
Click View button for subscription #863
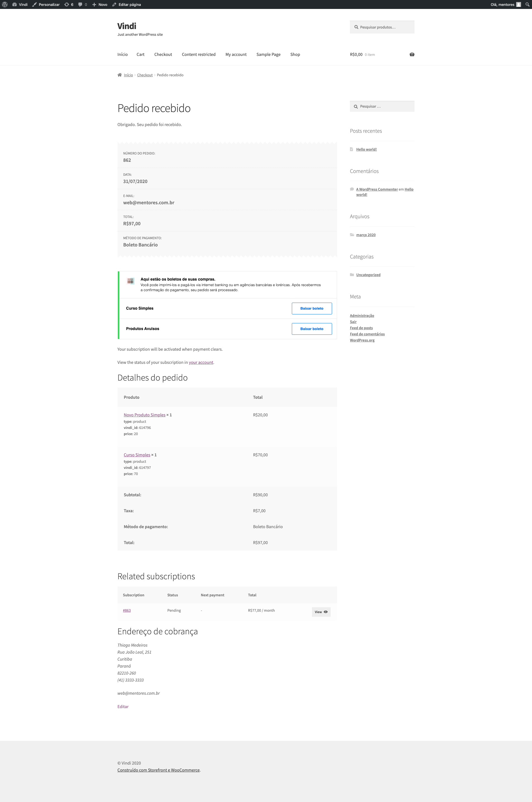point(321,612)
